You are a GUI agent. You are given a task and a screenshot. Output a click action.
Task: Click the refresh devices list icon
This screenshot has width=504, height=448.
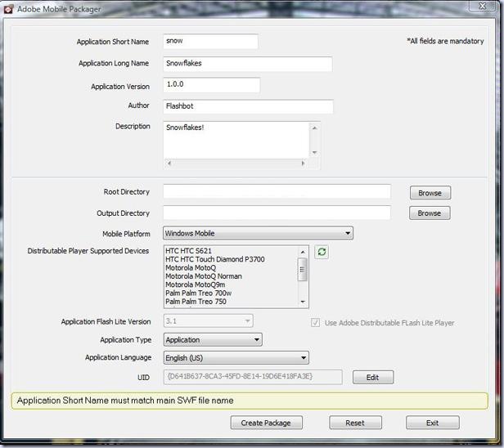[322, 252]
